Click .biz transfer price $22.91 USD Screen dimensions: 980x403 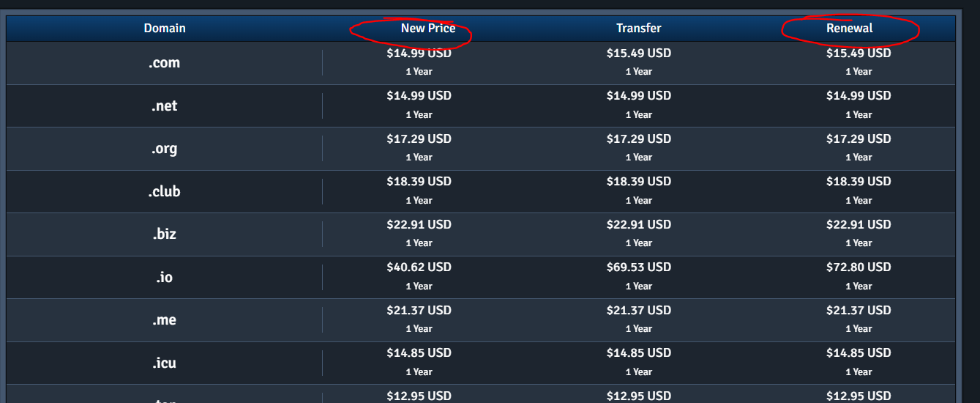coord(638,225)
